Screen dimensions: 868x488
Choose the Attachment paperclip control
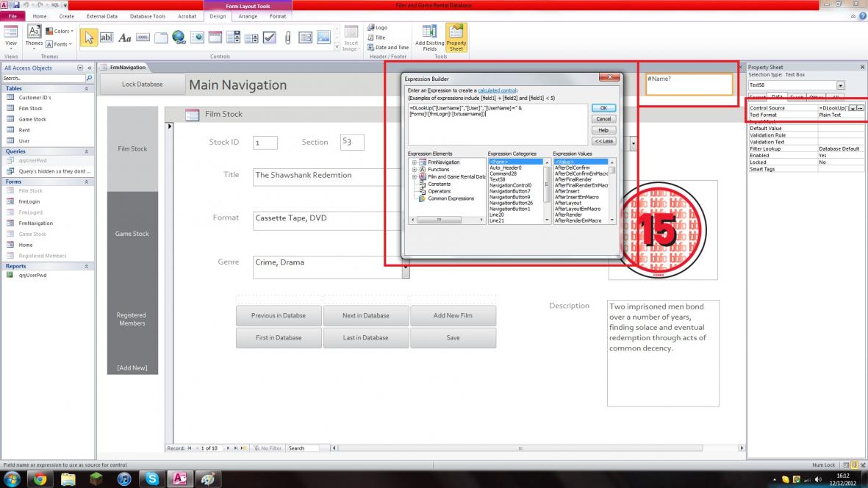[287, 37]
